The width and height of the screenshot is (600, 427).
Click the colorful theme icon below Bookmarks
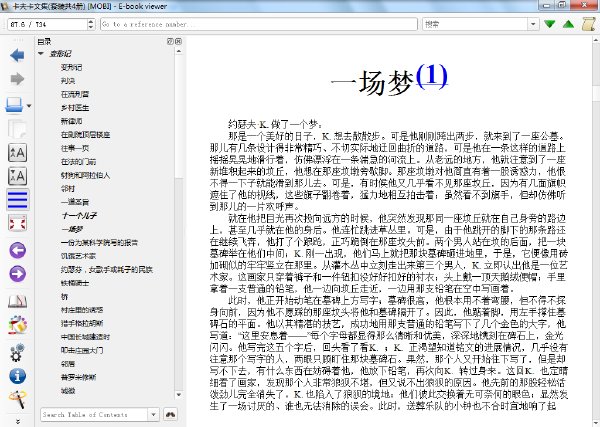click(17, 326)
